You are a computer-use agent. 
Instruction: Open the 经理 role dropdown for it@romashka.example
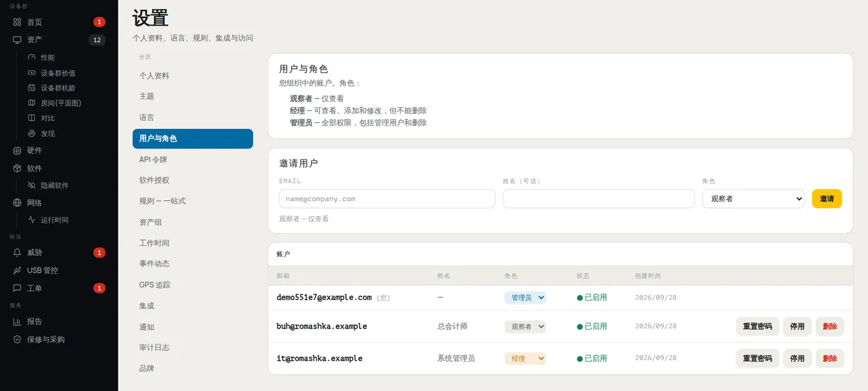(x=525, y=359)
